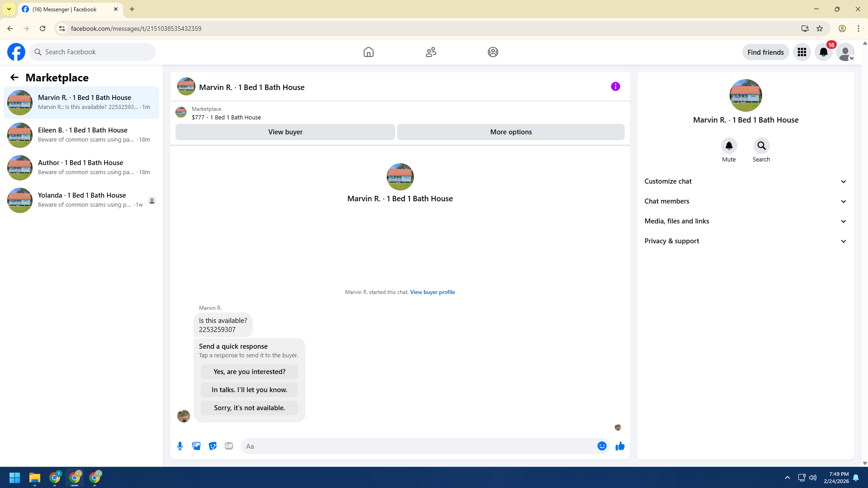This screenshot has height=488, width=868.
Task: Click the Search Facebook field
Action: coord(92,52)
